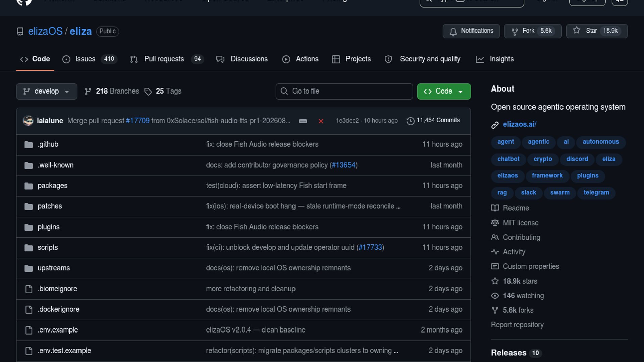The height and width of the screenshot is (362, 644).
Task: Open the green Code dropdown button
Action: coord(444,92)
